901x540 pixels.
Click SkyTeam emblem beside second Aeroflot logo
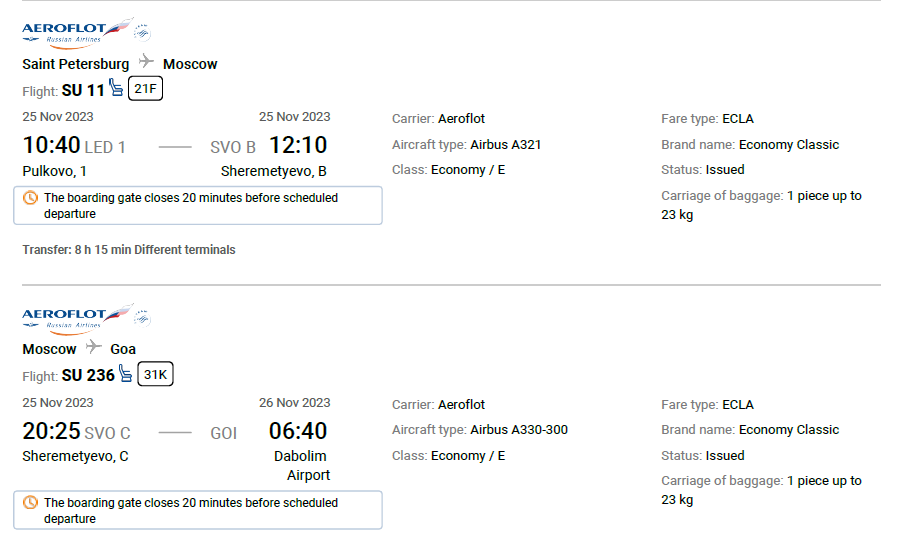[142, 318]
